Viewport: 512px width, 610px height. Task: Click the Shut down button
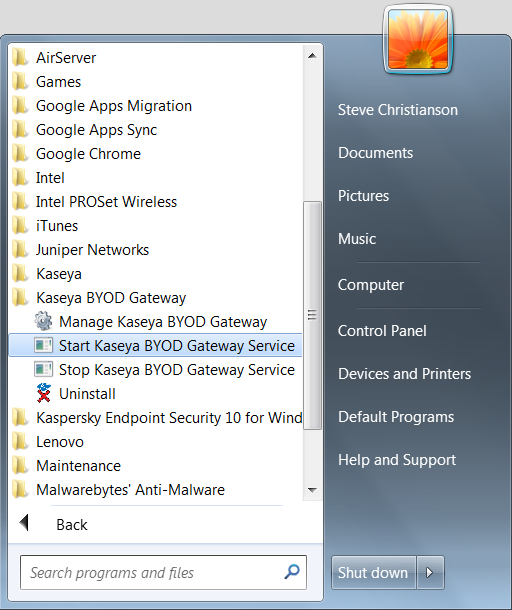tap(373, 572)
